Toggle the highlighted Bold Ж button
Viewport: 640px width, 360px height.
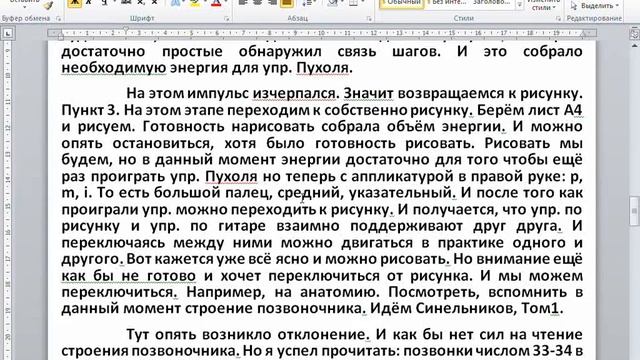tap(74, 3)
